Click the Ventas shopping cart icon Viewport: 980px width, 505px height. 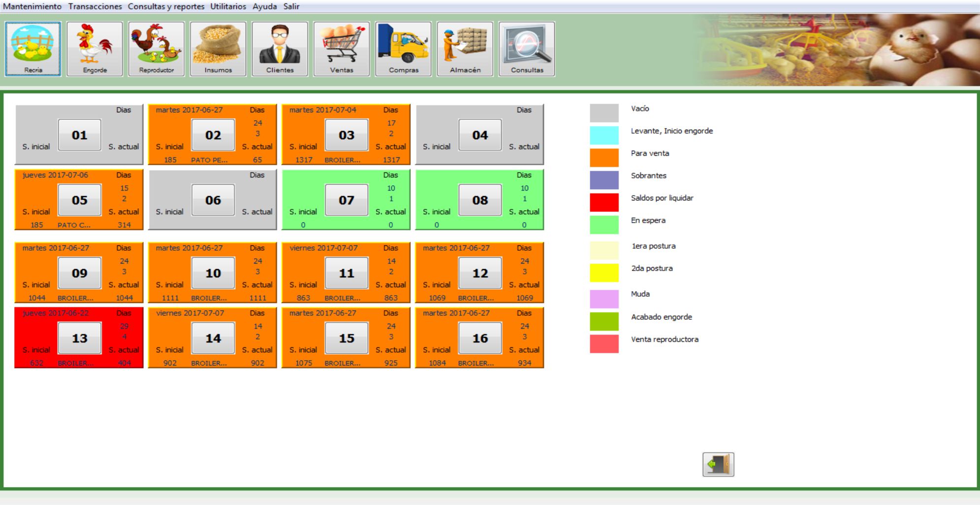click(x=342, y=48)
